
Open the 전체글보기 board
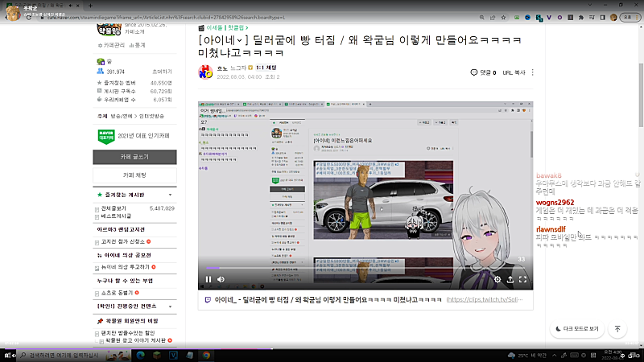click(116, 208)
